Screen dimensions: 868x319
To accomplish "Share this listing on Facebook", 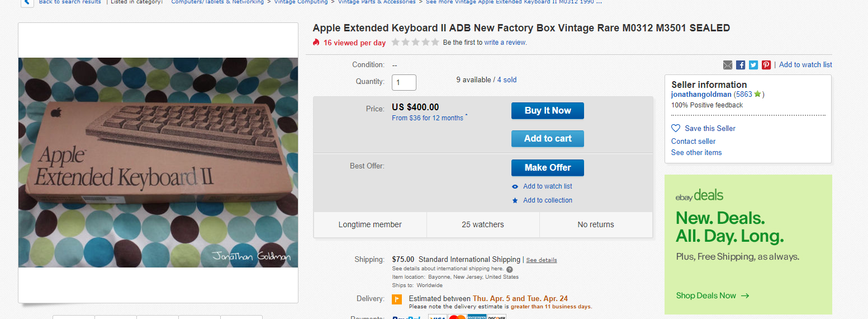I will coord(741,65).
